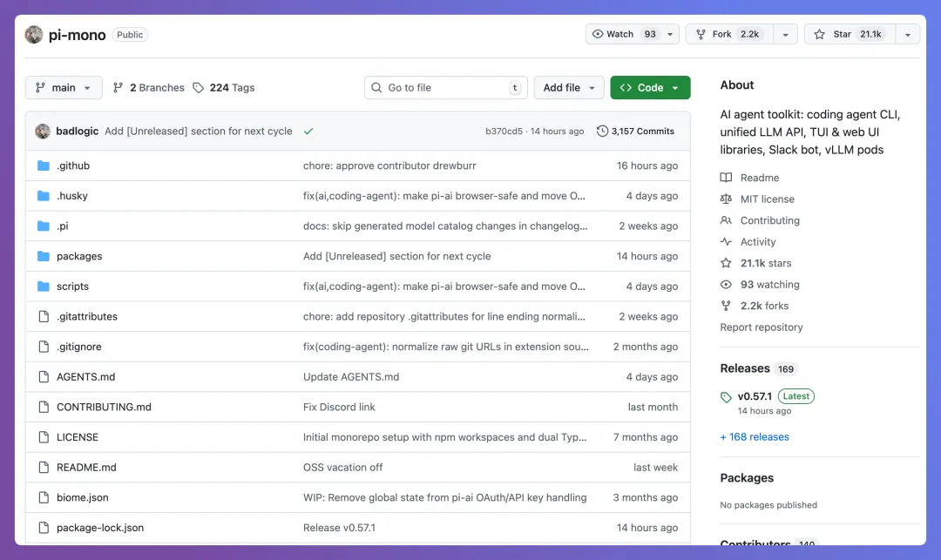Image resolution: width=941 pixels, height=560 pixels.
Task: Open the CONTRIBUTING.md file name
Action: click(x=104, y=407)
